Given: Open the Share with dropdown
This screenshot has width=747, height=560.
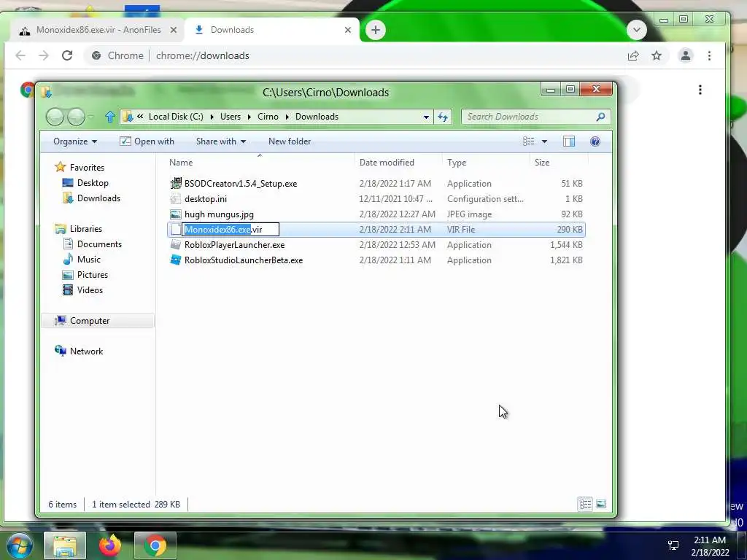Looking at the screenshot, I should point(221,141).
